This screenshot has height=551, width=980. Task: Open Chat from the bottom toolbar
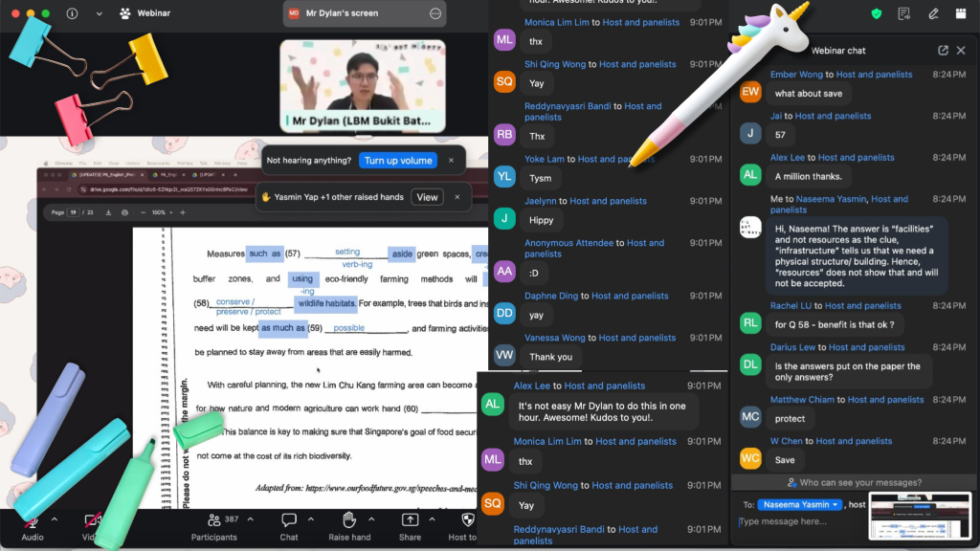(289, 526)
